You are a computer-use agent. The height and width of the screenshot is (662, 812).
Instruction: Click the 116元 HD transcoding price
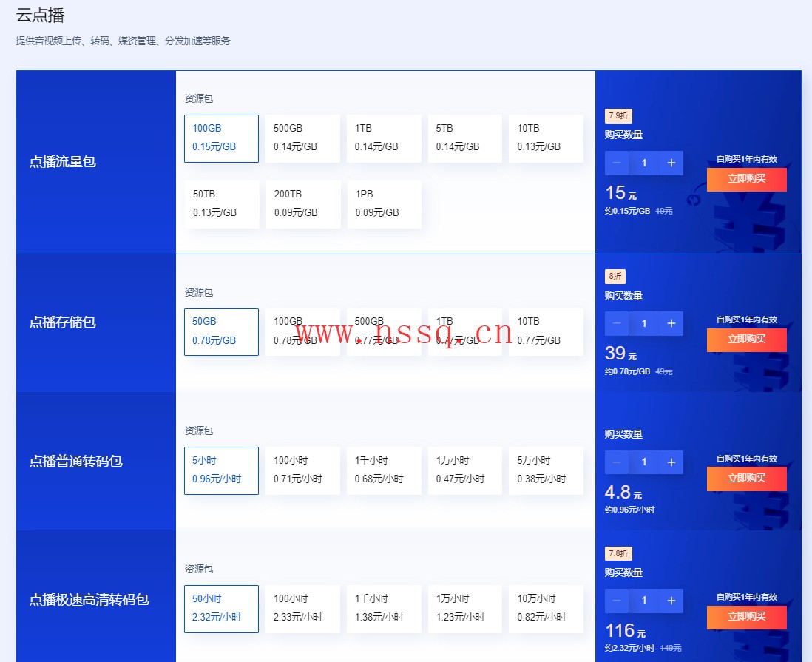point(626,631)
